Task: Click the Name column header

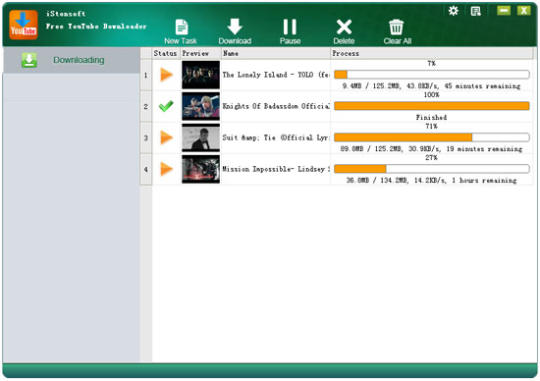Action: (276, 53)
